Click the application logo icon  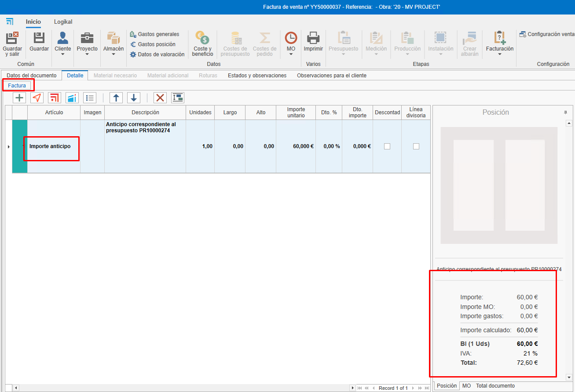click(10, 22)
